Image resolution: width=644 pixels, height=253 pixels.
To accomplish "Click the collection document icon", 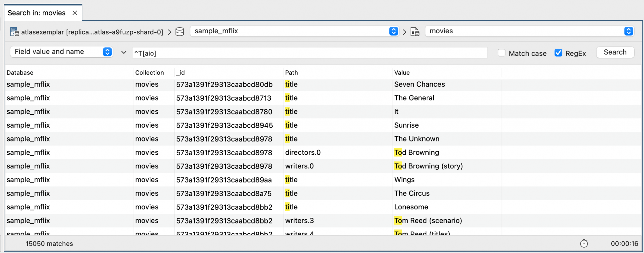I will 415,32.
